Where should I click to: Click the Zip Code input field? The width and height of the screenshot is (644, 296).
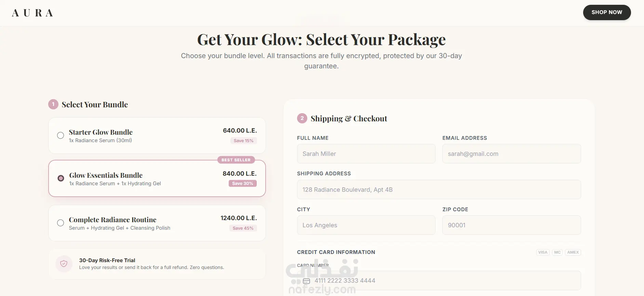[x=511, y=225]
